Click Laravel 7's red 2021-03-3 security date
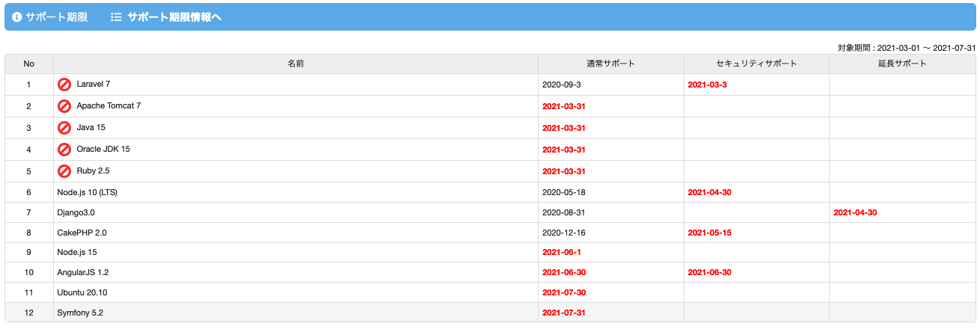Image resolution: width=980 pixels, height=329 pixels. (x=707, y=84)
